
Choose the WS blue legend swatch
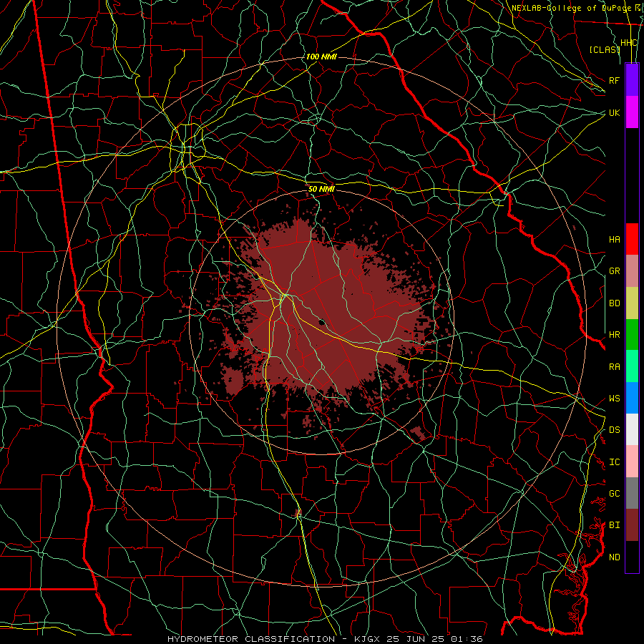[632, 398]
